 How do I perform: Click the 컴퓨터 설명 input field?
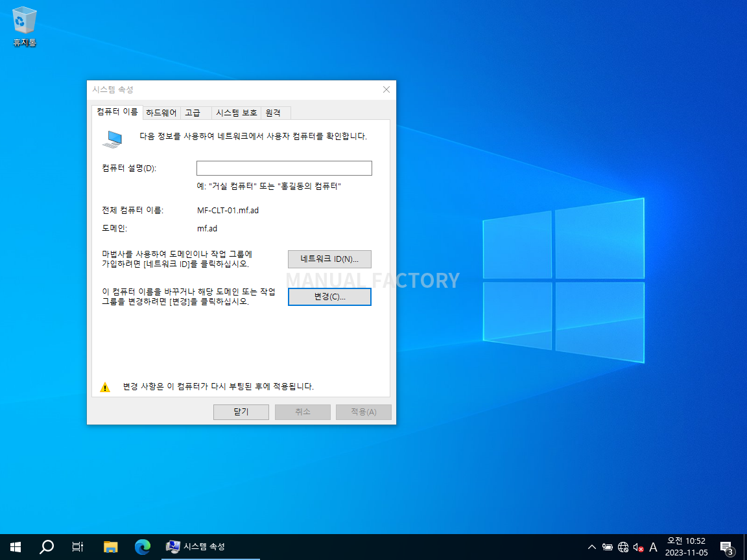[284, 168]
